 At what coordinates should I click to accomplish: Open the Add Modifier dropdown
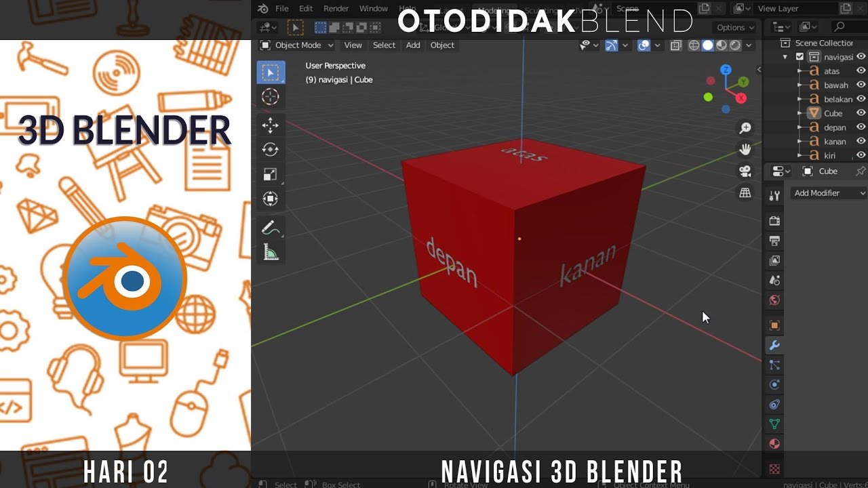point(829,193)
